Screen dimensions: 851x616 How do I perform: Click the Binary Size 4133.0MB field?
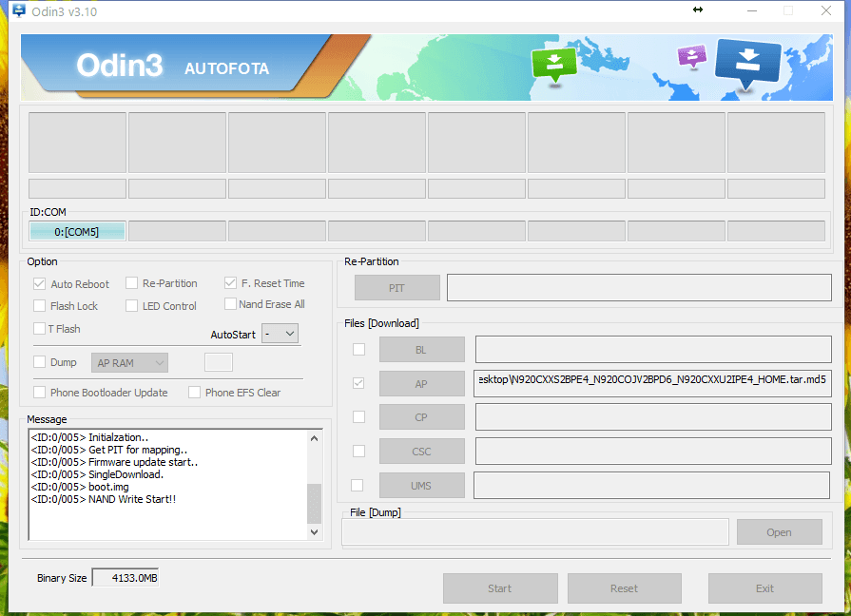pyautogui.click(x=126, y=577)
